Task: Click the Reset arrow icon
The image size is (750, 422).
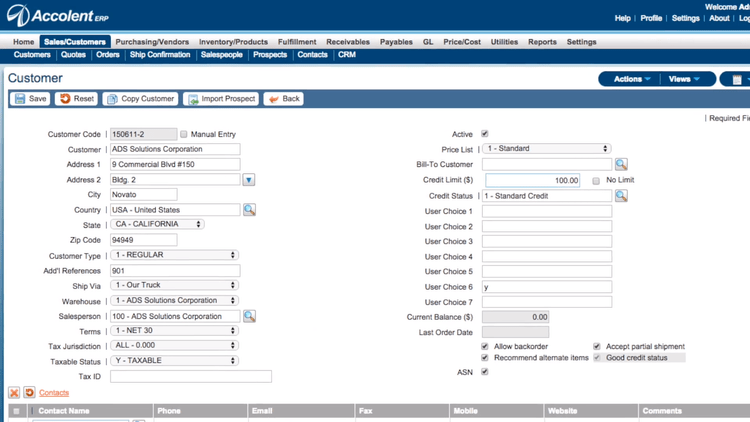Action: point(65,99)
